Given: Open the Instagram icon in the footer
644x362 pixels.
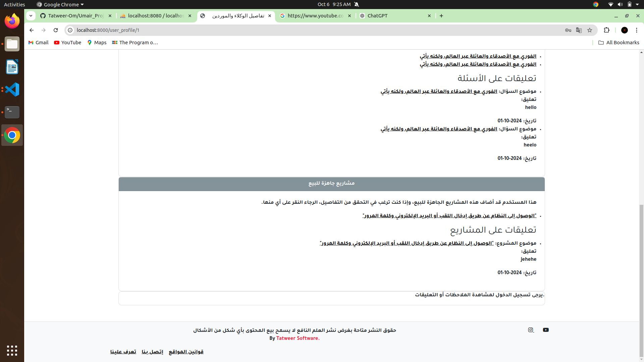Looking at the screenshot, I should pyautogui.click(x=531, y=330).
